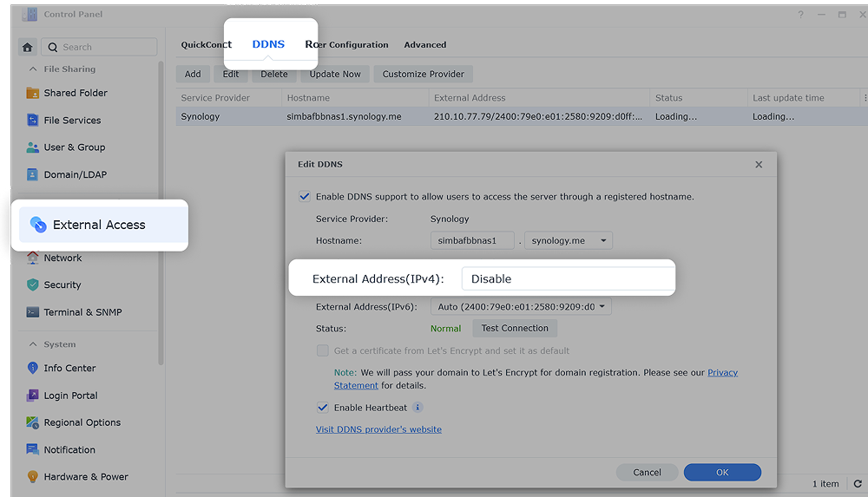Screen dimensions: 868x497
Task: Click the Hostname input field
Action: pyautogui.click(x=471, y=240)
